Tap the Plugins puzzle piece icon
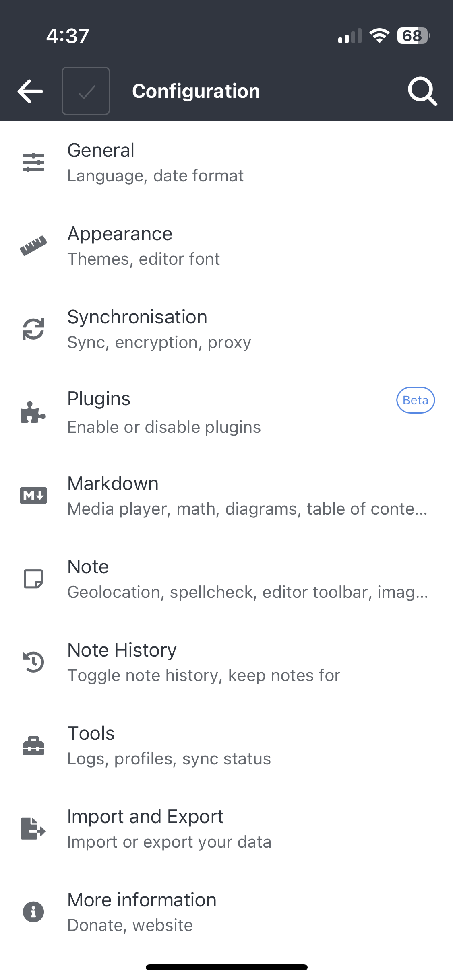 coord(33,412)
